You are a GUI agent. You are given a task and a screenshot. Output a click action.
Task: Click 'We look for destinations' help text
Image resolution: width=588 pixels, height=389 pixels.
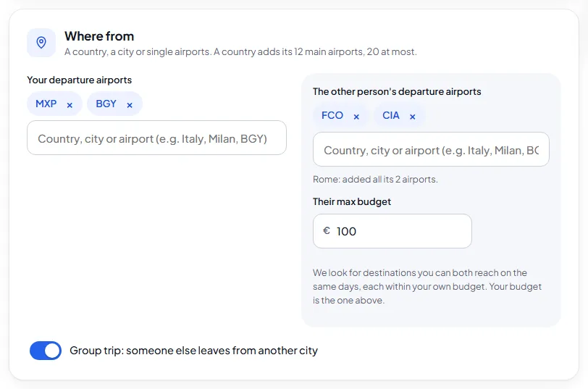point(427,287)
